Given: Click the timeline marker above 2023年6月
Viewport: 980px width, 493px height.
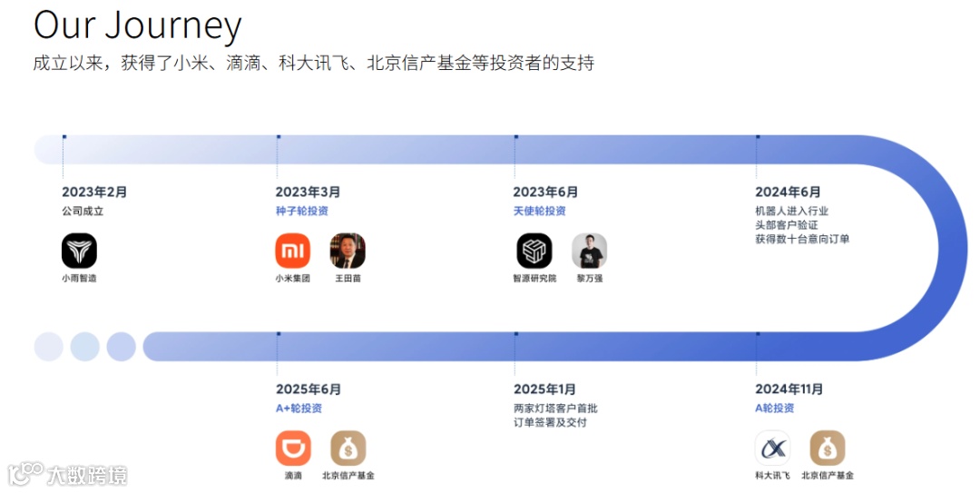Looking at the screenshot, I should click(x=516, y=136).
